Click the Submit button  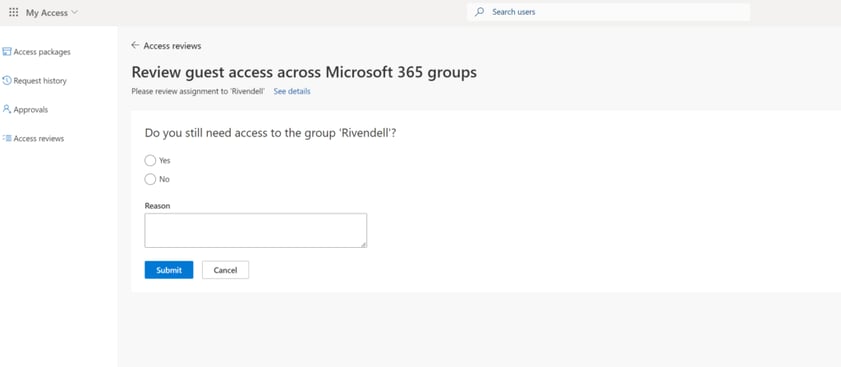coord(169,270)
